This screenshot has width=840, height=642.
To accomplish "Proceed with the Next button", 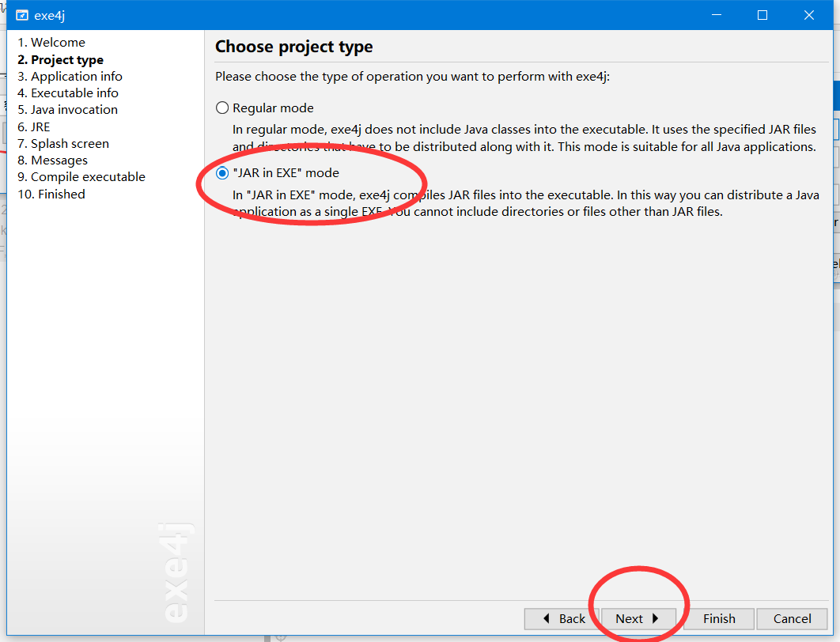I will click(x=638, y=619).
